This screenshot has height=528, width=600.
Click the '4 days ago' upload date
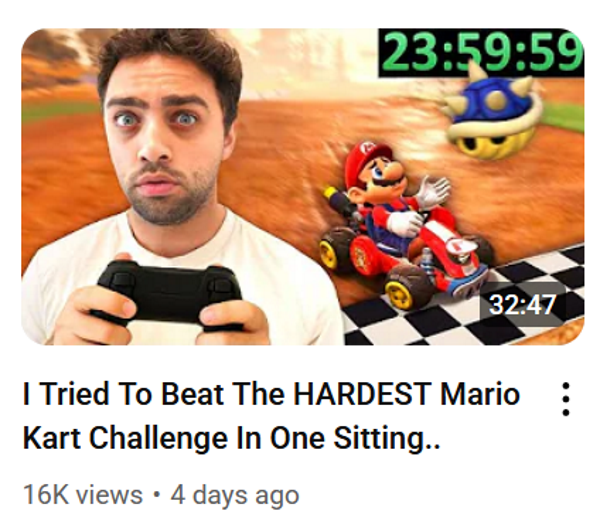click(x=235, y=495)
